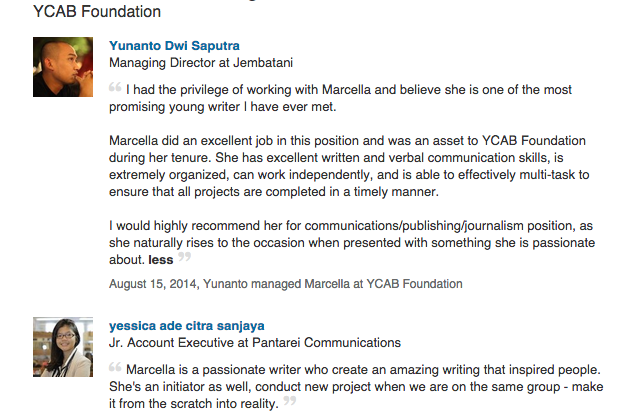Click the paragraph starting I would highly recommend
Screen dimensions: 644x420
point(352,243)
